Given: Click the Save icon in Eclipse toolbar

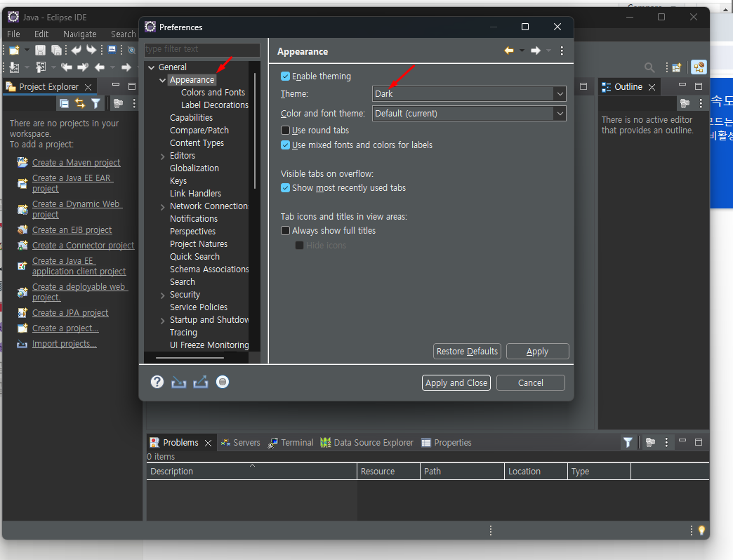Looking at the screenshot, I should pyautogui.click(x=40, y=50).
